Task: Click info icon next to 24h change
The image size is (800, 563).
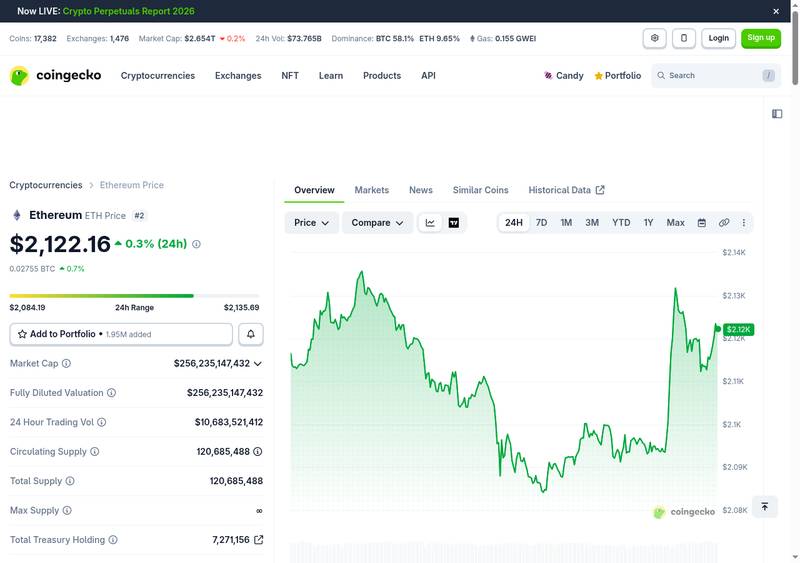Action: (x=196, y=244)
